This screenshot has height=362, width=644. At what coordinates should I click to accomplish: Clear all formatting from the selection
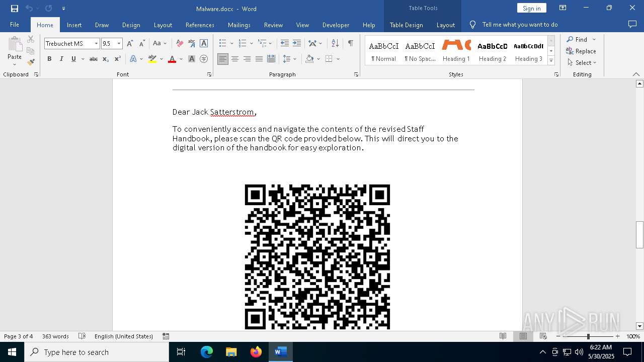pyautogui.click(x=180, y=44)
